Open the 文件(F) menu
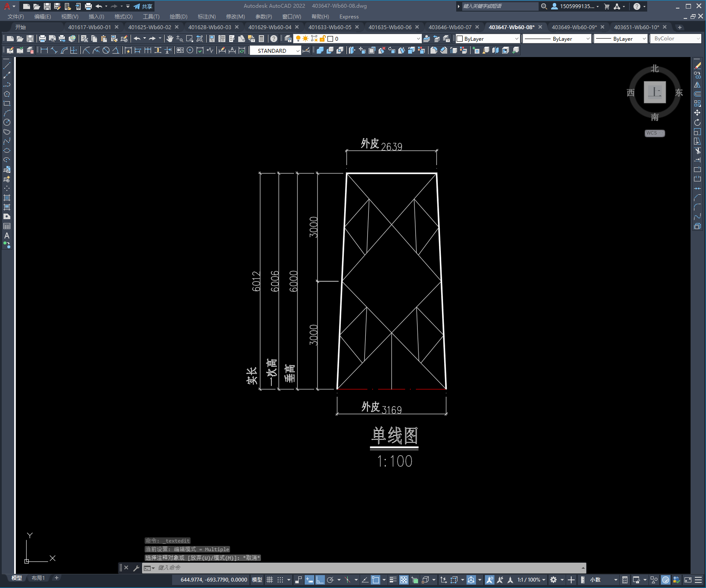706x588 pixels. point(16,17)
